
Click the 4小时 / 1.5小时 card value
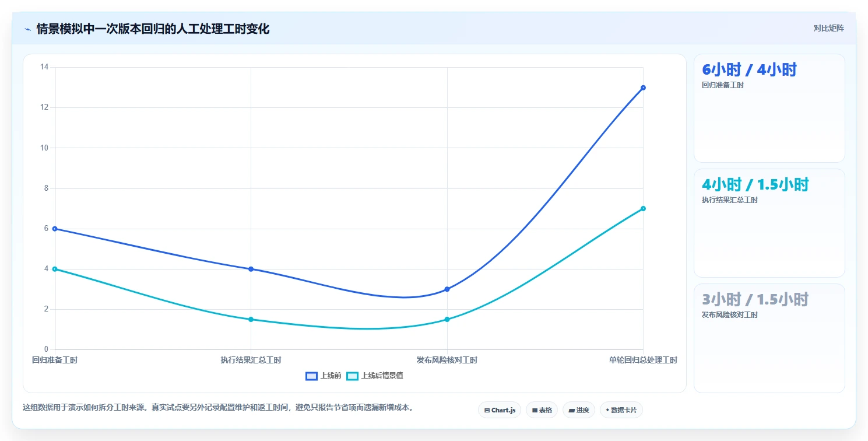[755, 184]
